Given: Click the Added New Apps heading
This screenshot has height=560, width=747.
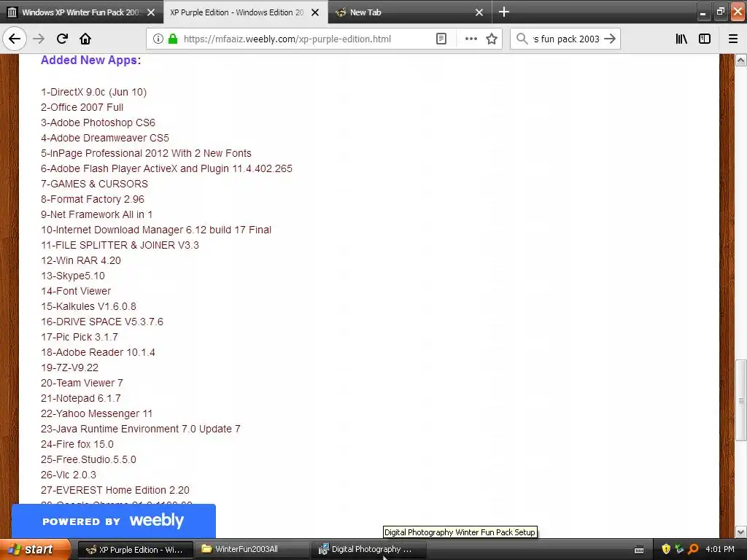Looking at the screenshot, I should point(90,61).
